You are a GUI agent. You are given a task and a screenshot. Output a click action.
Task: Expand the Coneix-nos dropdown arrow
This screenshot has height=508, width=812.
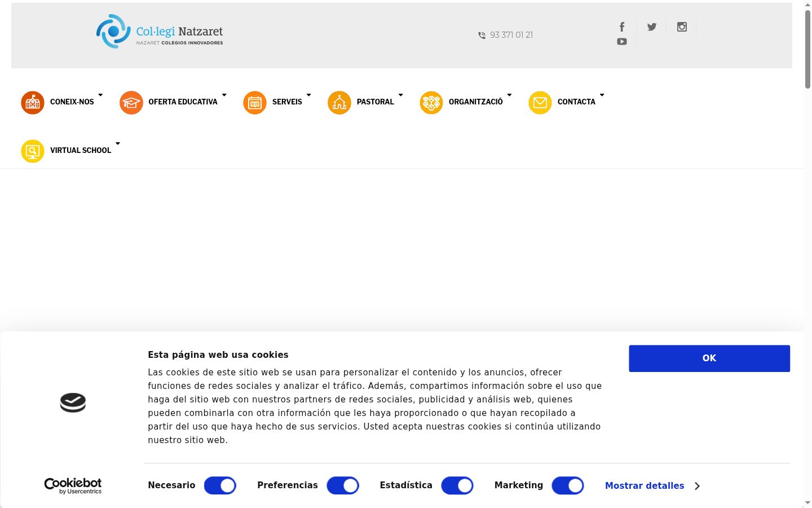100,95
